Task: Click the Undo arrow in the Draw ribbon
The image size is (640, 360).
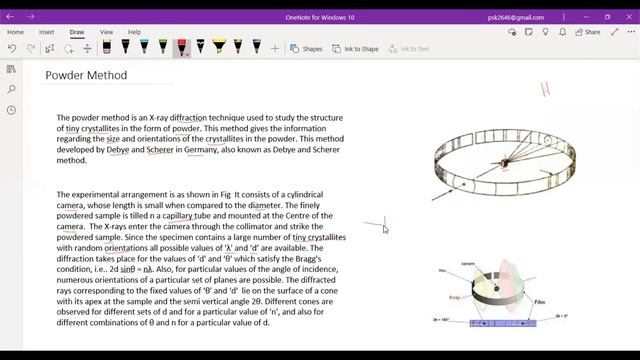Action: pos(12,49)
